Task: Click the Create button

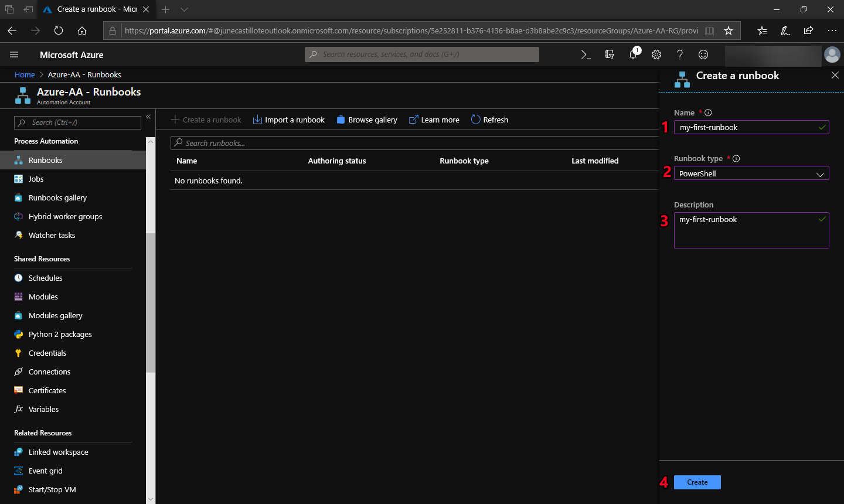Action: pos(697,482)
